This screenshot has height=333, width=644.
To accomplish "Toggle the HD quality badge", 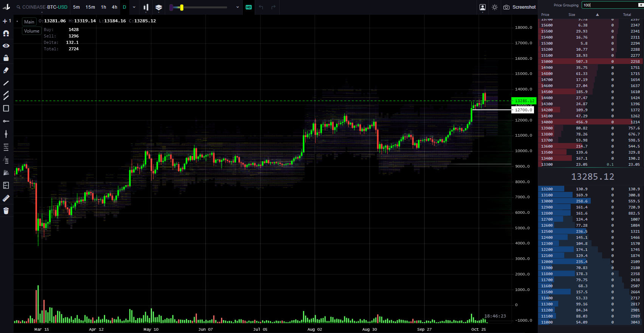I will [x=249, y=7].
